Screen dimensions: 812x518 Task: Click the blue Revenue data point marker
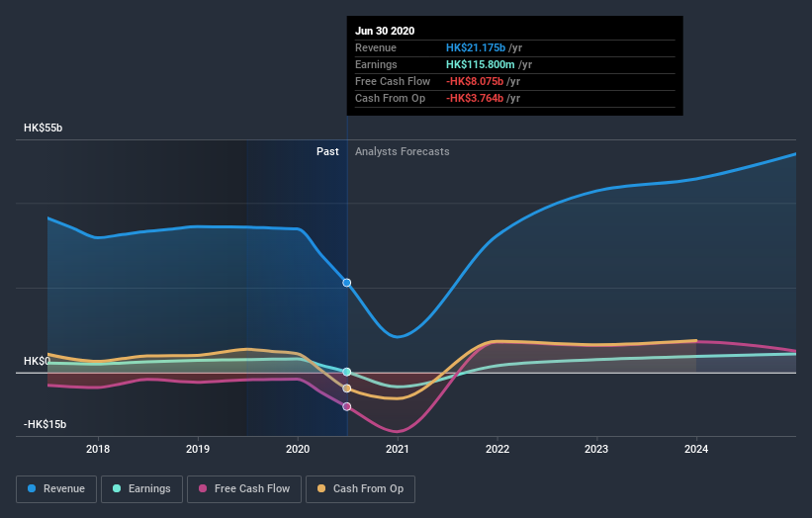[347, 283]
